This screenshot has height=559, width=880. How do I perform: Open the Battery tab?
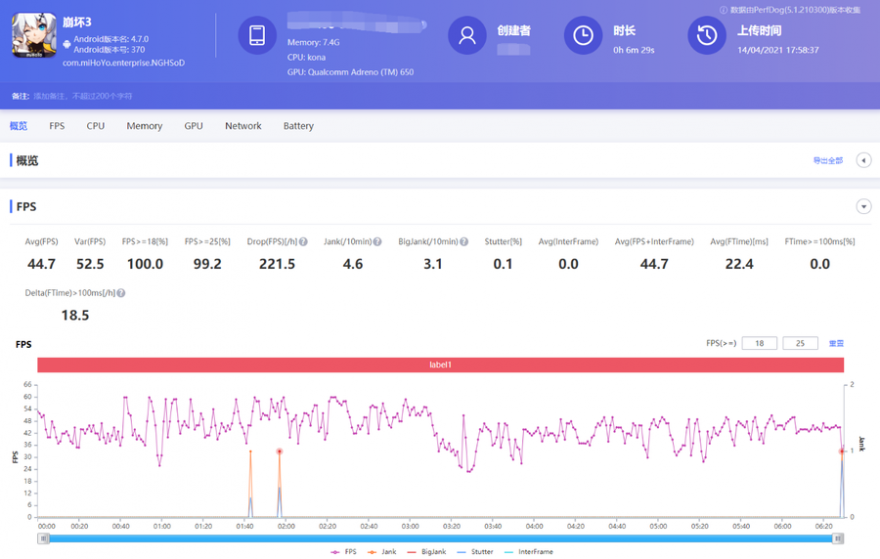pos(298,126)
